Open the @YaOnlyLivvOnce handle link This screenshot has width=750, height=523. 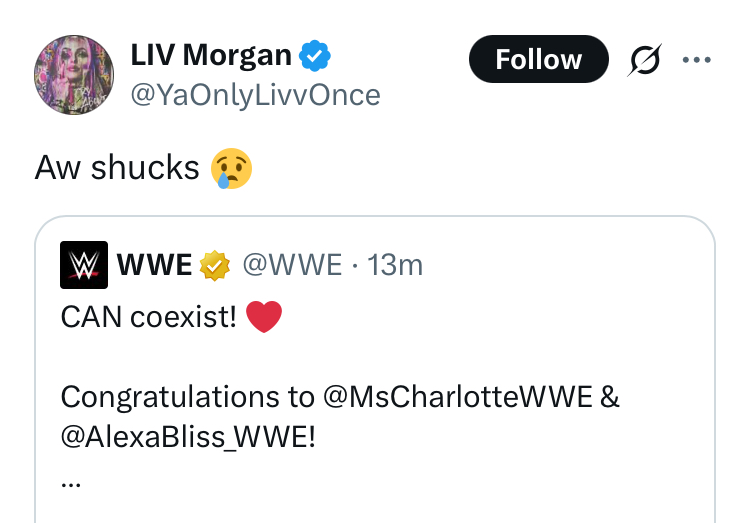tap(255, 95)
